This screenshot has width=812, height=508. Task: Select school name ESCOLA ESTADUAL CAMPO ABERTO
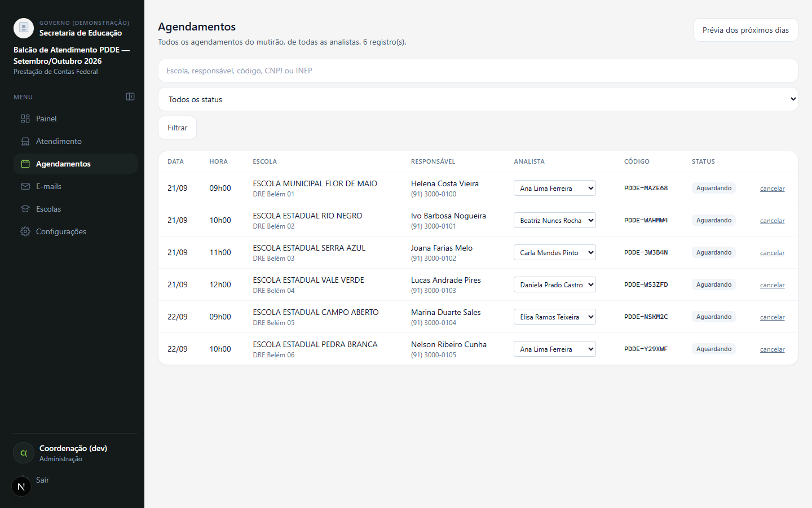point(316,312)
